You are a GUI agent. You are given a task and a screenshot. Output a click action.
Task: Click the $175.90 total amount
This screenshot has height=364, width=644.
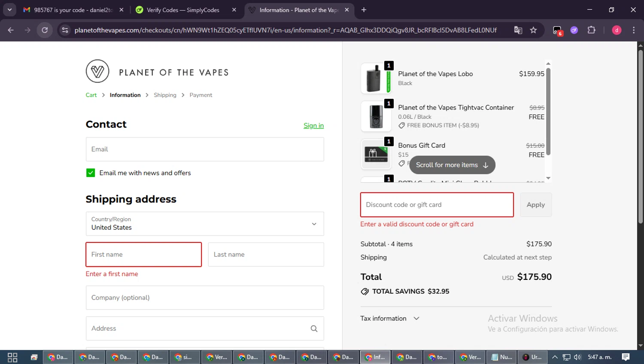(534, 277)
